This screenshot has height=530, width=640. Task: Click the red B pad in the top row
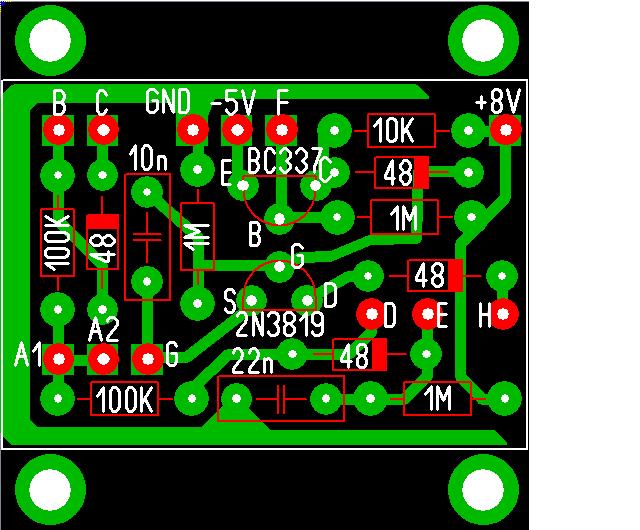pos(59,130)
